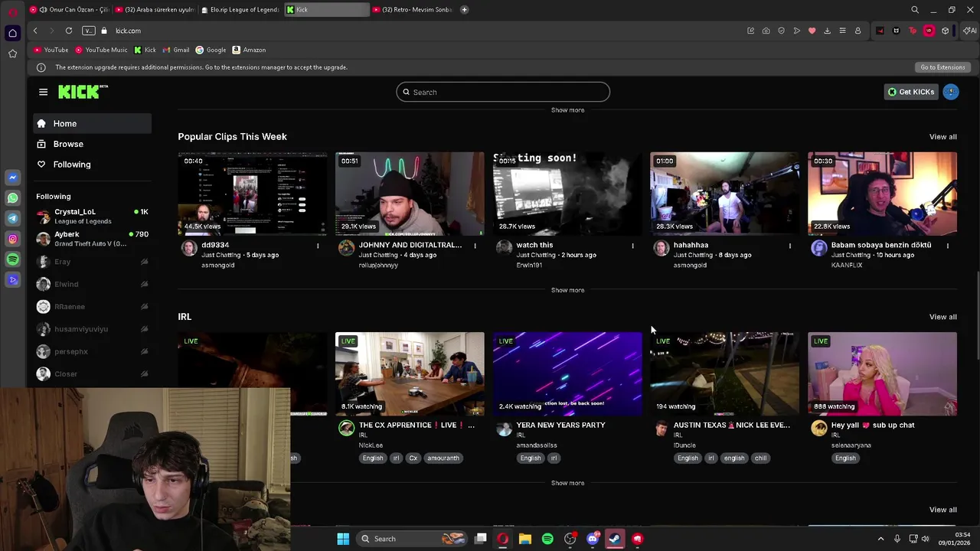Open Instagram in the Opera sidebar
The image size is (980, 551).
[12, 240]
